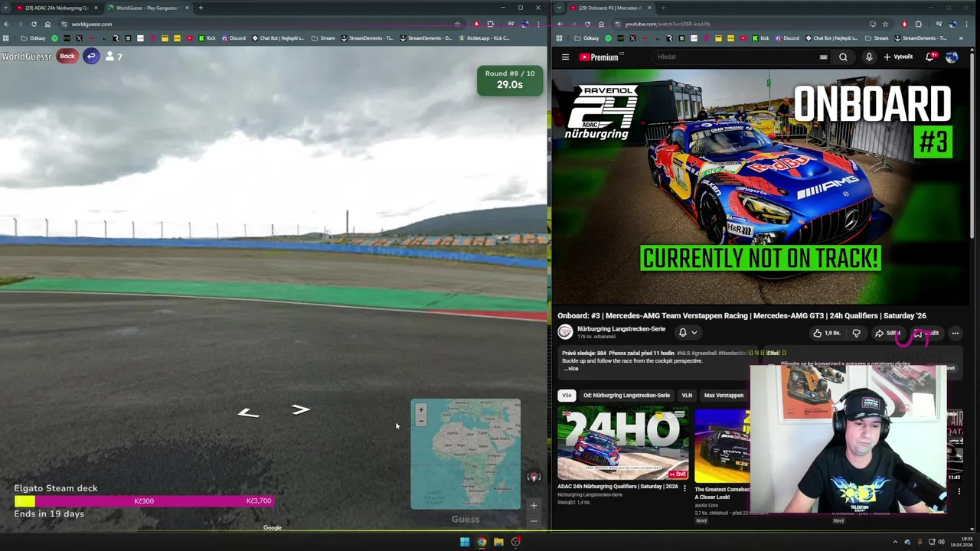The height and width of the screenshot is (551, 980).
Task: Click the blue return arrow icon in WorldGuessr
Action: coord(91,56)
